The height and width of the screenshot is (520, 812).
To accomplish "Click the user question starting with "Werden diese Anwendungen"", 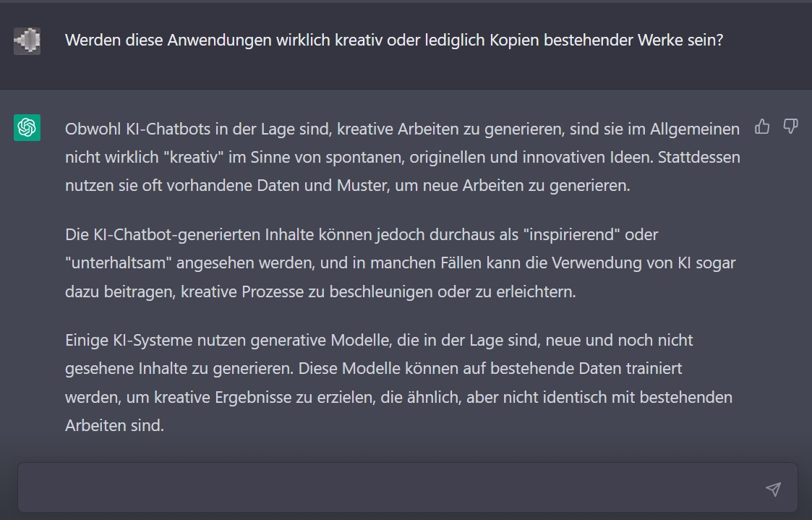I will click(394, 41).
